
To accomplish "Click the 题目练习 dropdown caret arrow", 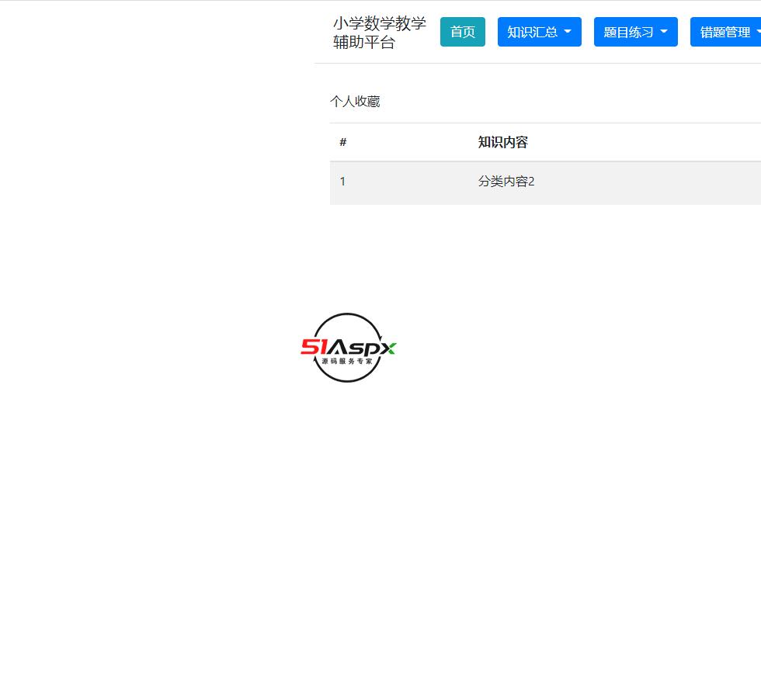I will (x=664, y=32).
